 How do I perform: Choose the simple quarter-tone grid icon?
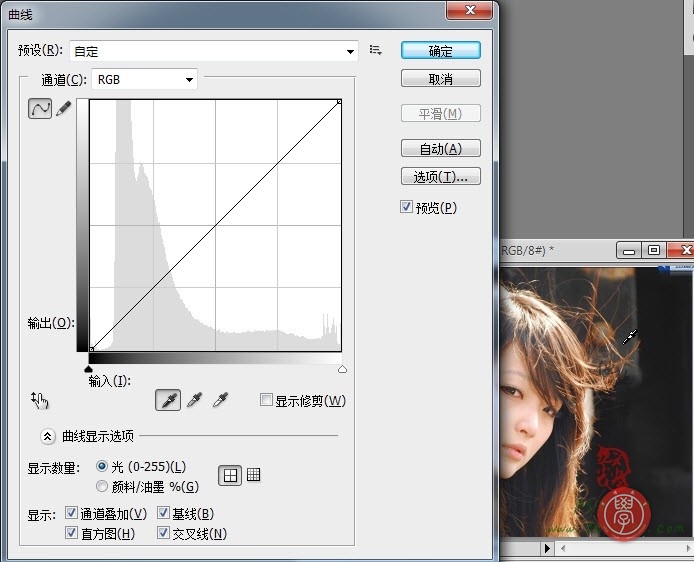(230, 475)
